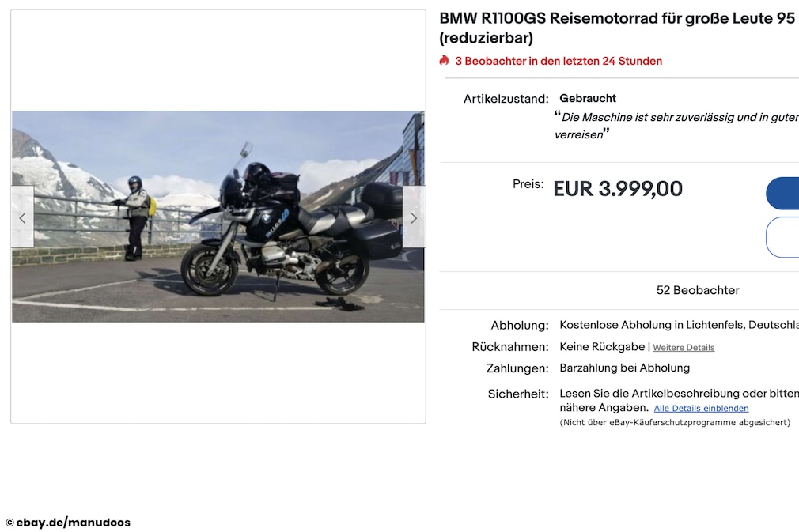Click the seller condition quote text
Image resolution: width=799 pixels, height=532 pixels.
[676, 126]
